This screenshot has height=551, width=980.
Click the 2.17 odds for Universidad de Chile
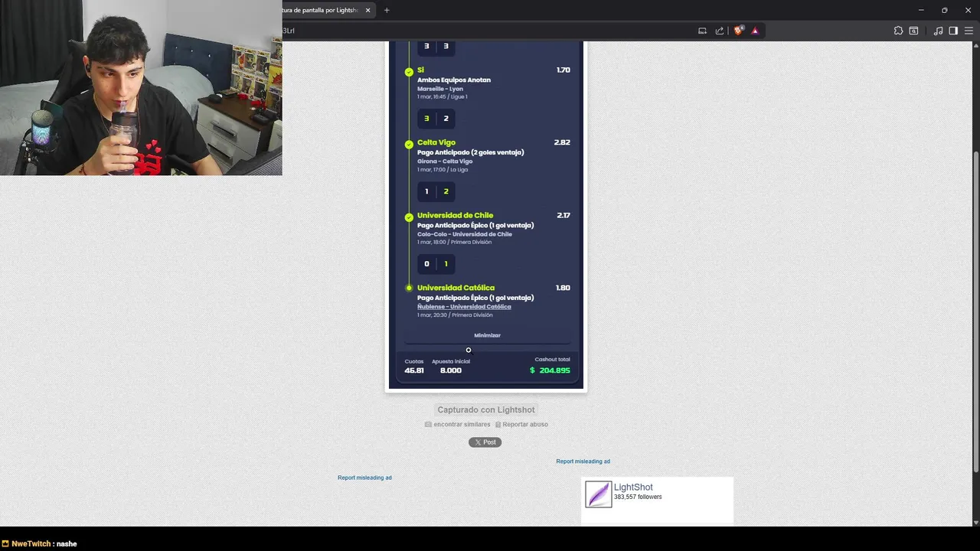tap(563, 215)
